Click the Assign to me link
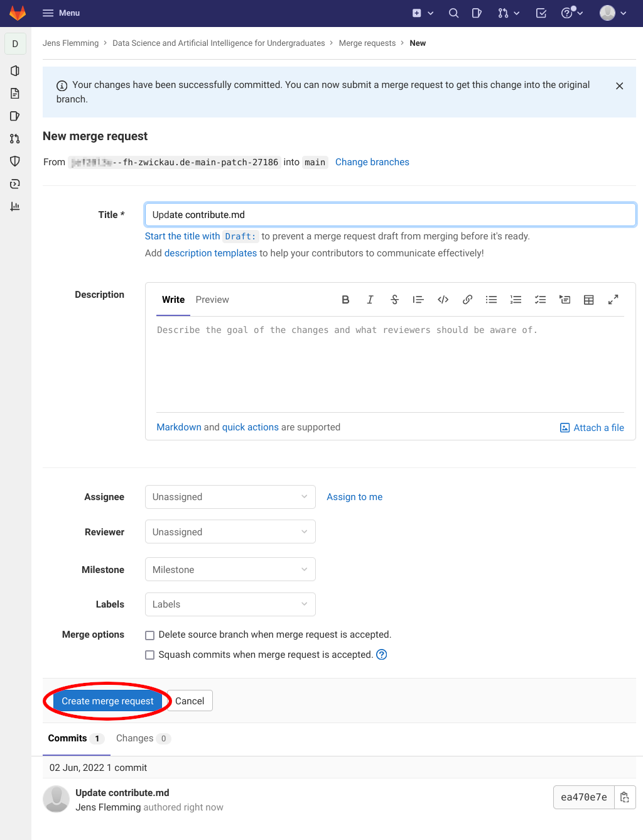643x840 pixels. [354, 496]
